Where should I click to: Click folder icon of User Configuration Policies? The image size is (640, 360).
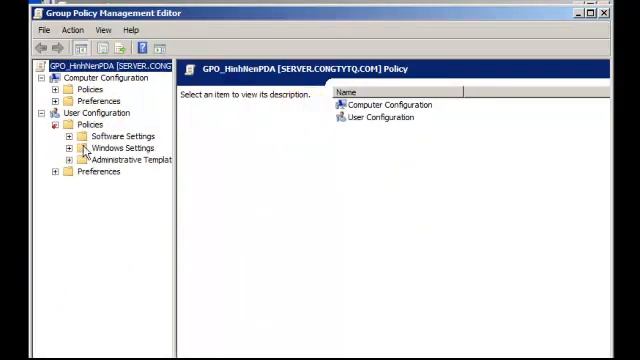pos(69,124)
